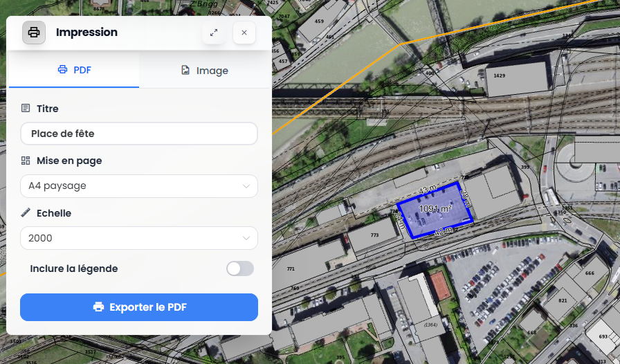This screenshot has height=364, width=620.
Task: Toggle the Inclure la légende switch
Action: coord(240,269)
